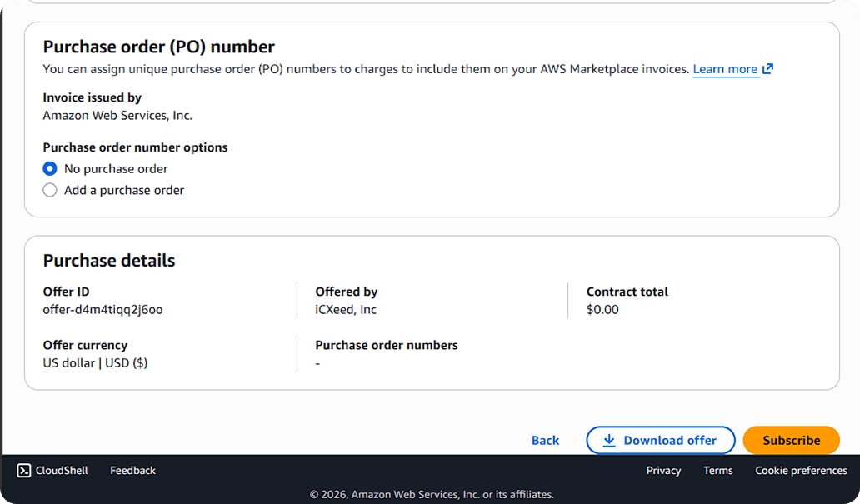Viewport: 860px width, 504px height.
Task: Click Purchase details heading
Action: (x=109, y=261)
